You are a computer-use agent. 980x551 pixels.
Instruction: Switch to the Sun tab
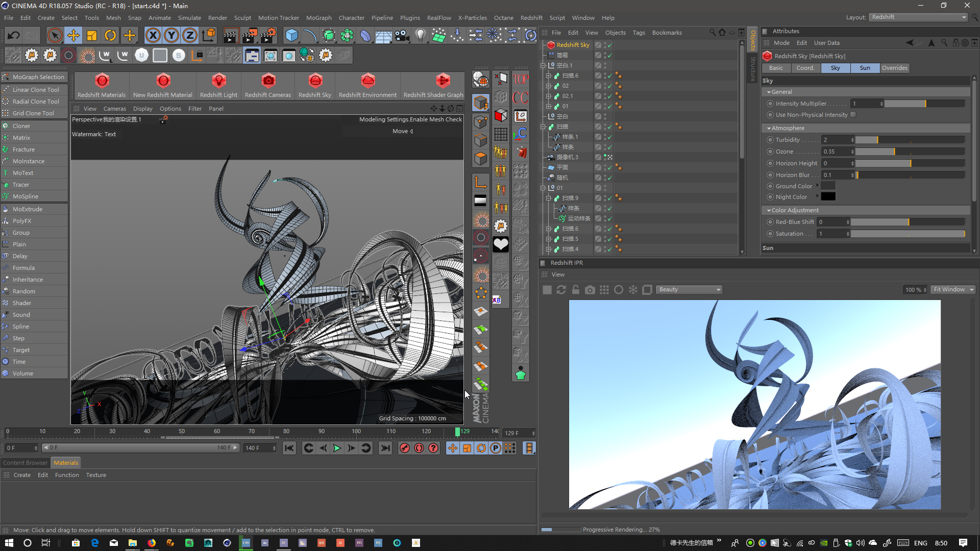point(865,68)
